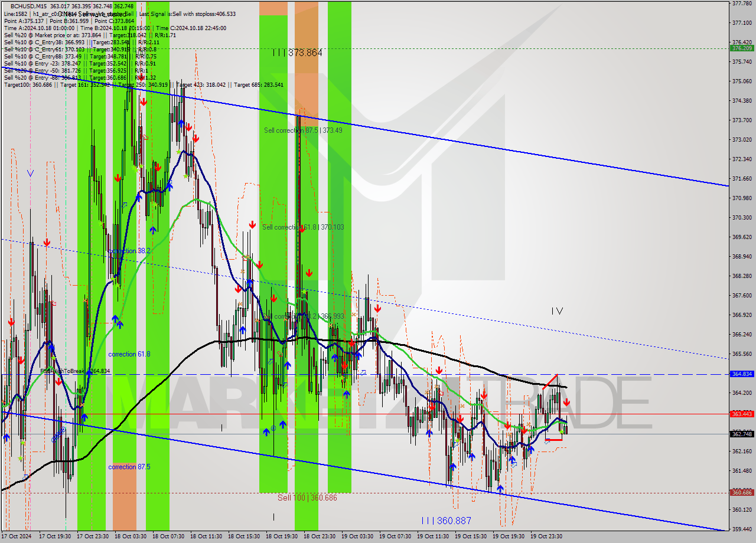Click the '19 Oct 11:30' time label

(x=432, y=537)
